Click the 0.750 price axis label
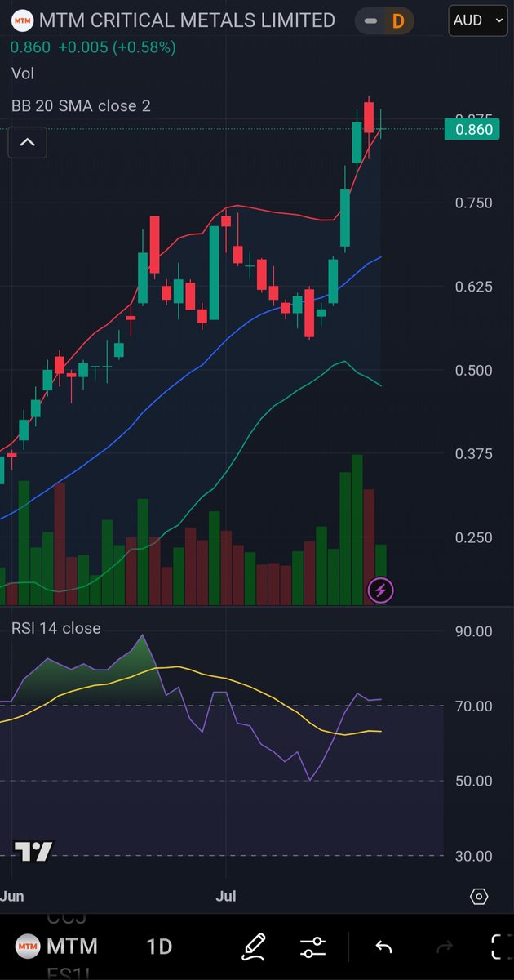Viewport: 514px width, 980px height. click(474, 203)
